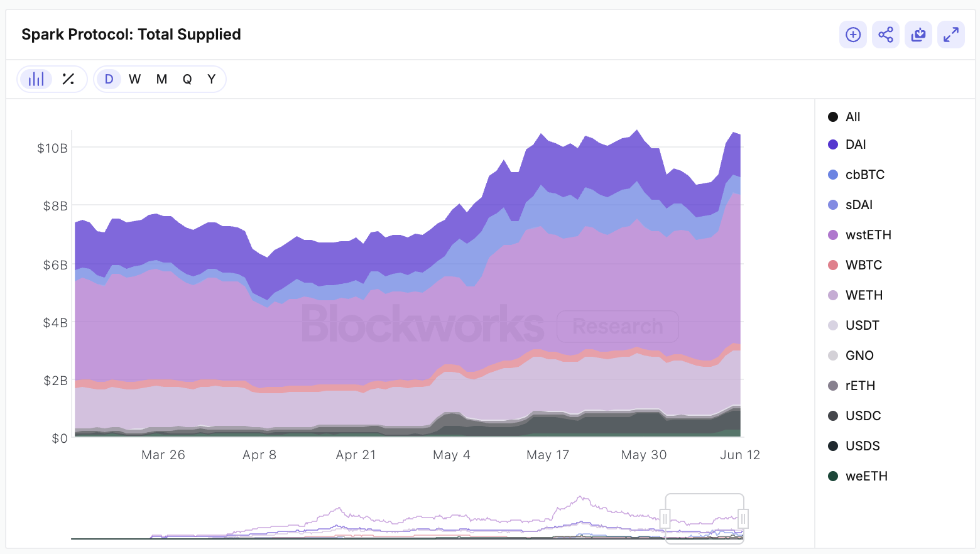The width and height of the screenshot is (980, 554).
Task: Click the All legend entry
Action: click(x=852, y=117)
